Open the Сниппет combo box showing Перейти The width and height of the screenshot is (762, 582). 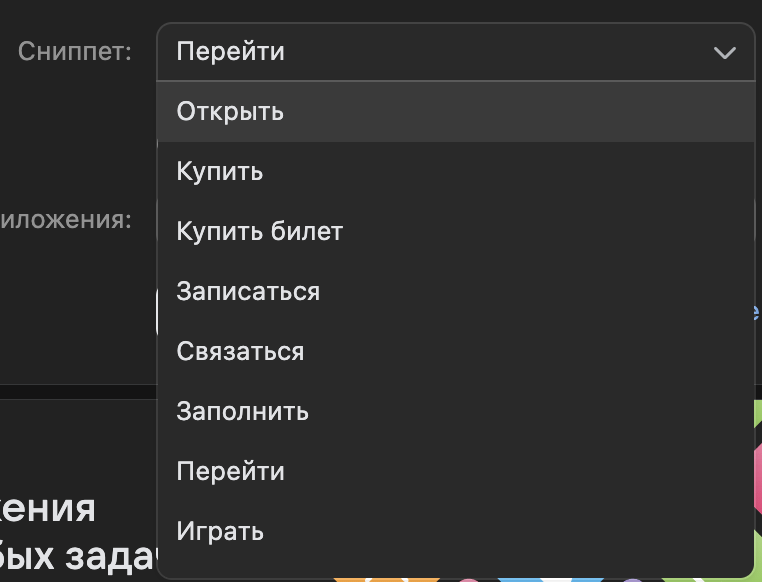[x=440, y=52]
